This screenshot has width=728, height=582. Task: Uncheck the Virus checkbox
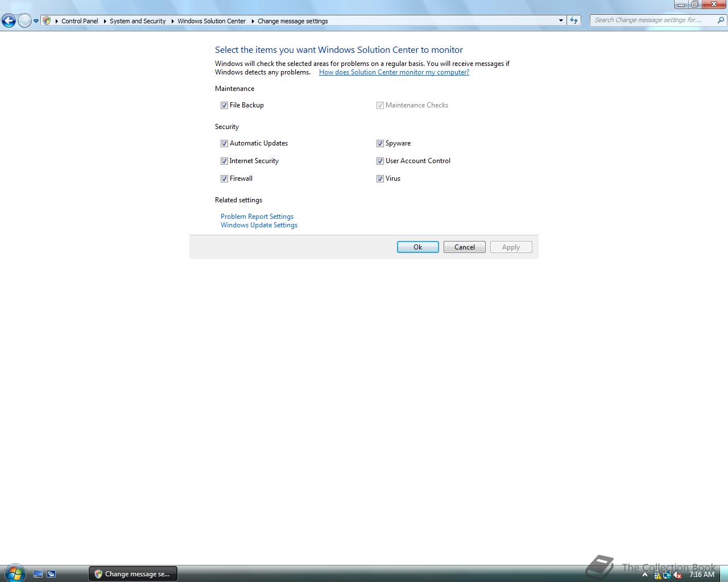click(380, 178)
